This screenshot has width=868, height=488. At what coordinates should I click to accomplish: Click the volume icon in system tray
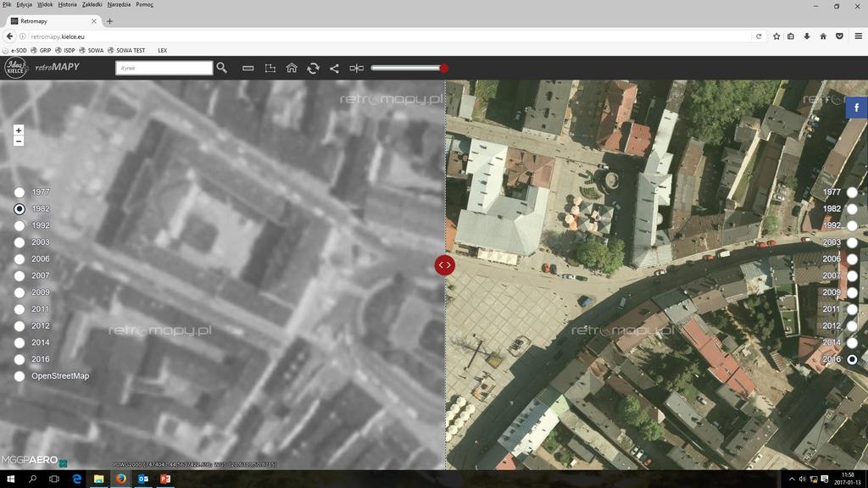(x=802, y=480)
